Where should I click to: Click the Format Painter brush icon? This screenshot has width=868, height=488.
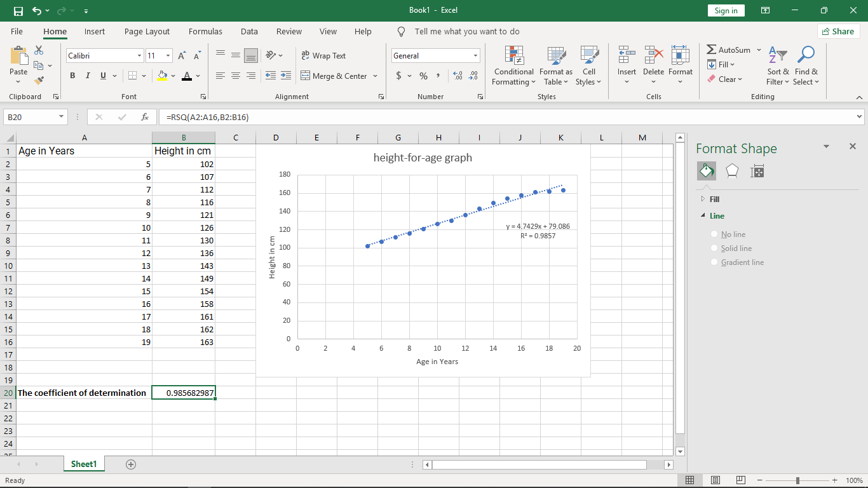pos(39,81)
